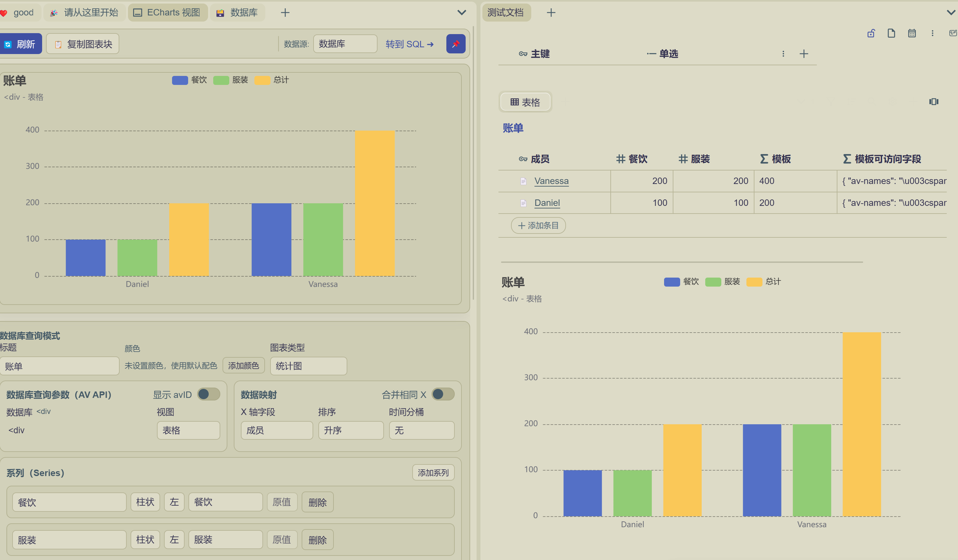958x560 pixels.
Task: Click the vertical dots document menu
Action: click(932, 33)
